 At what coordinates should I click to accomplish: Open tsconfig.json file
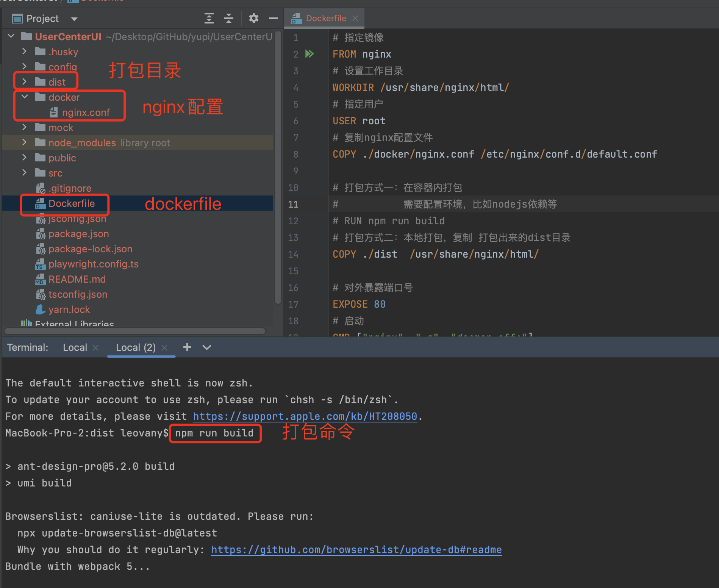pos(78,294)
